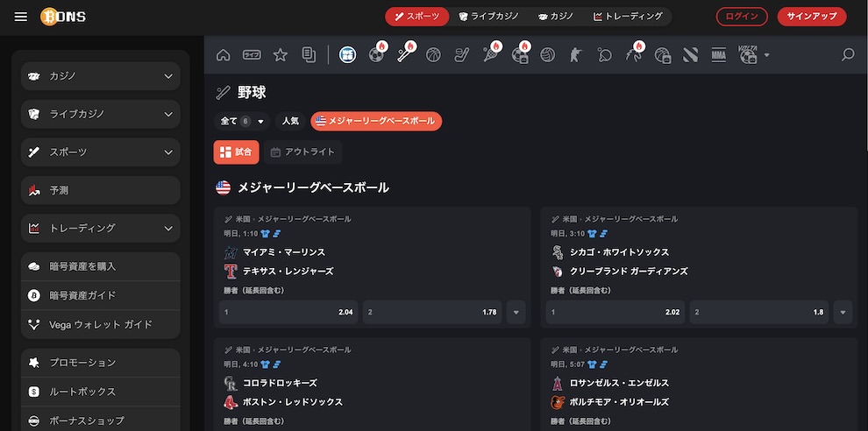
Task: Click the Chicago White Sox team logo
Action: [x=558, y=252]
